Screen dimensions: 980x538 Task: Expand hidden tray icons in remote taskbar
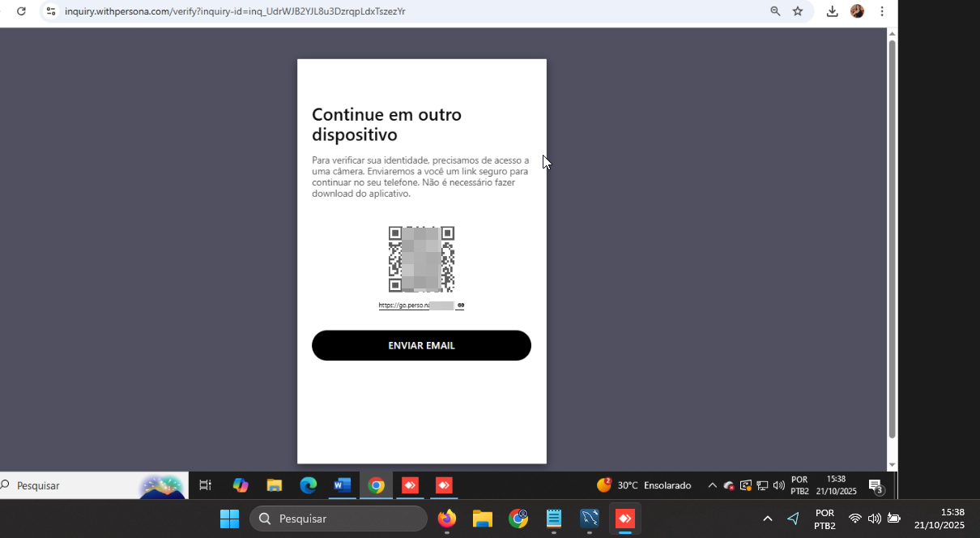coord(713,485)
